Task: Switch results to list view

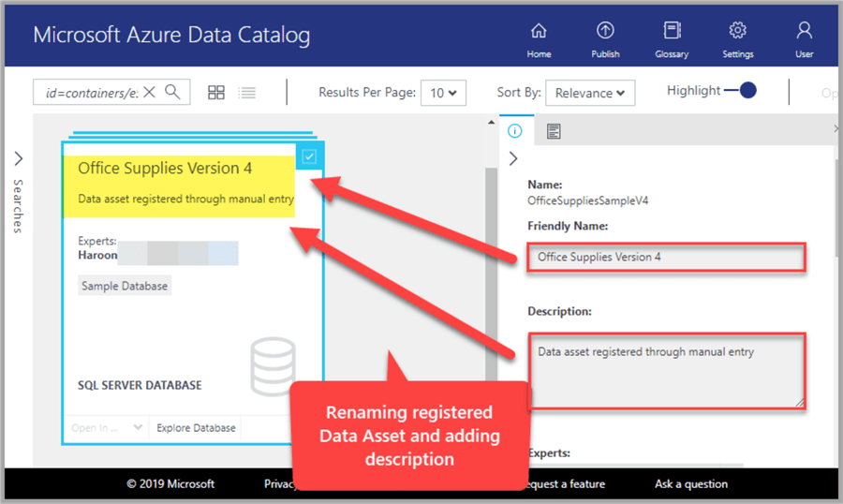Action: (247, 93)
